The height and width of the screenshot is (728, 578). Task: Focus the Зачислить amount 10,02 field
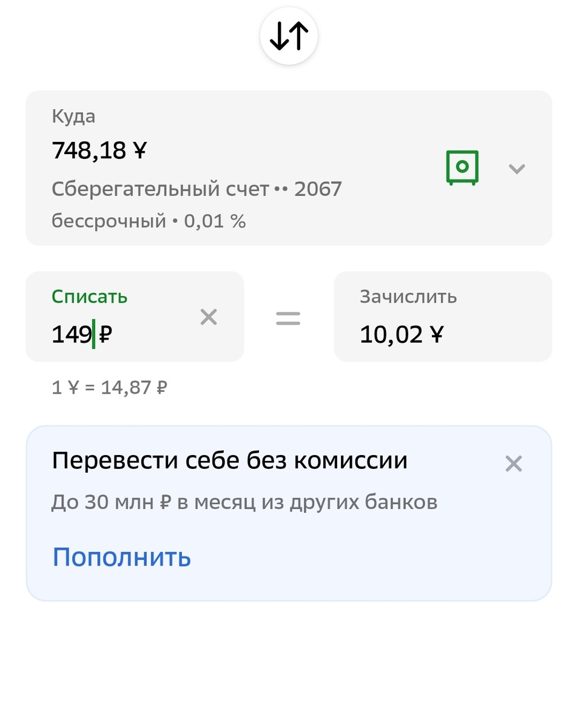[x=443, y=316]
